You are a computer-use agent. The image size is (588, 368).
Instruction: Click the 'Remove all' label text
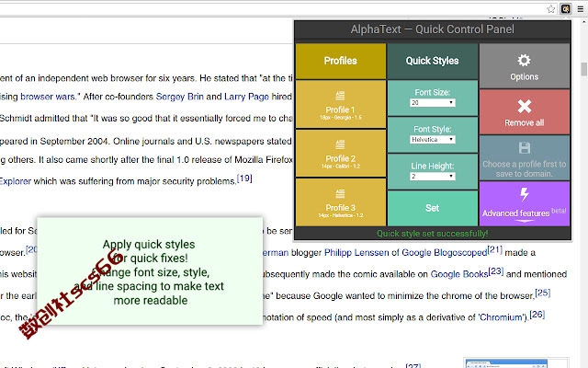click(x=525, y=122)
